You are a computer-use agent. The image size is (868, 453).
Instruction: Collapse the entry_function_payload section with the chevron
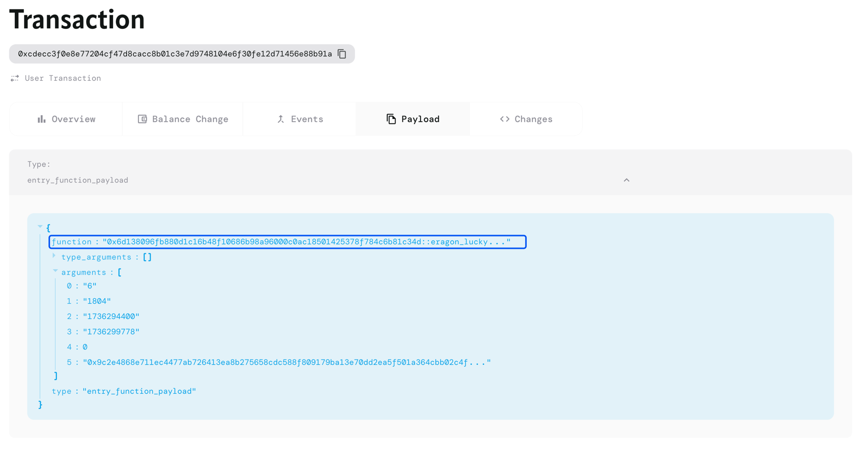click(x=627, y=180)
